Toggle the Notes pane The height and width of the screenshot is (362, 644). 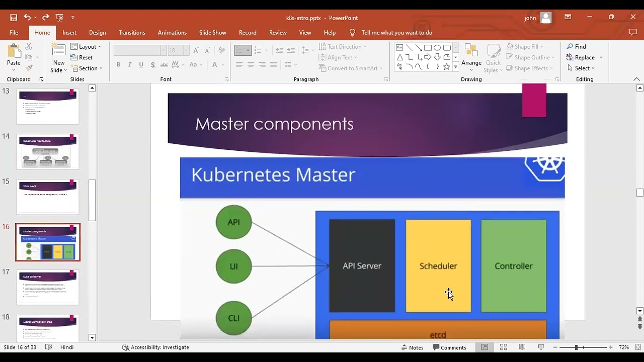click(x=412, y=347)
